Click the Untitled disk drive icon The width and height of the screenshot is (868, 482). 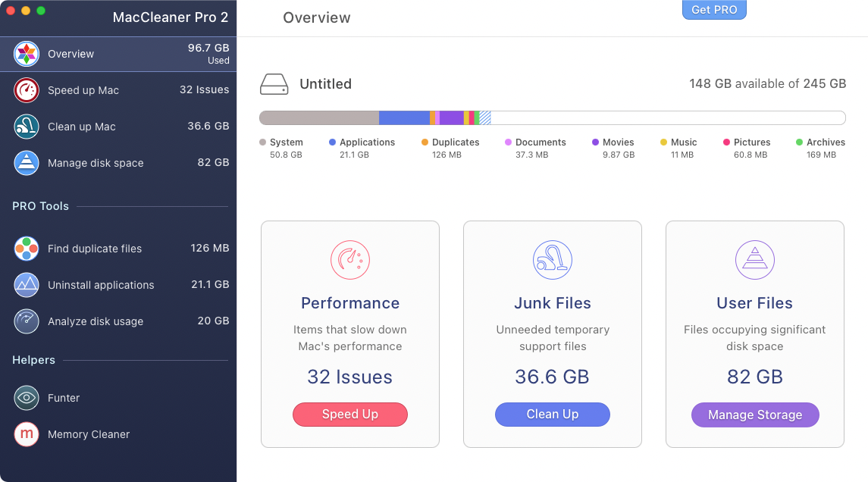pyautogui.click(x=274, y=84)
